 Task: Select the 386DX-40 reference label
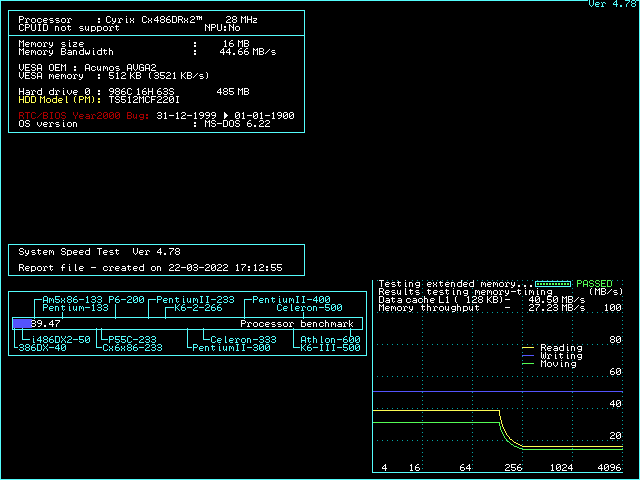[42, 348]
